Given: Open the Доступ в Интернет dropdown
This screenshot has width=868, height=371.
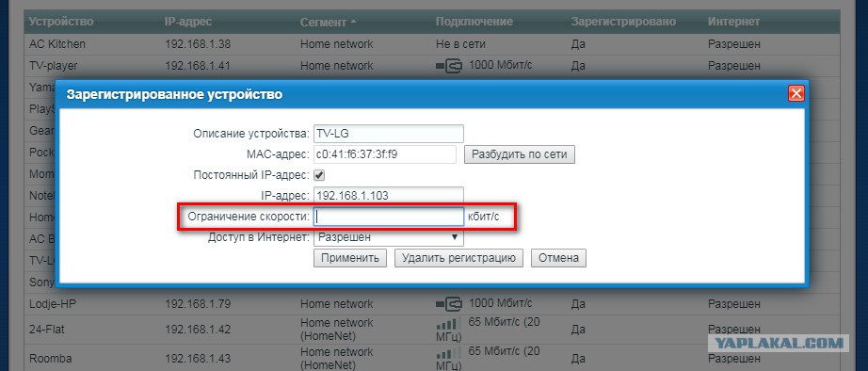Looking at the screenshot, I should (389, 237).
